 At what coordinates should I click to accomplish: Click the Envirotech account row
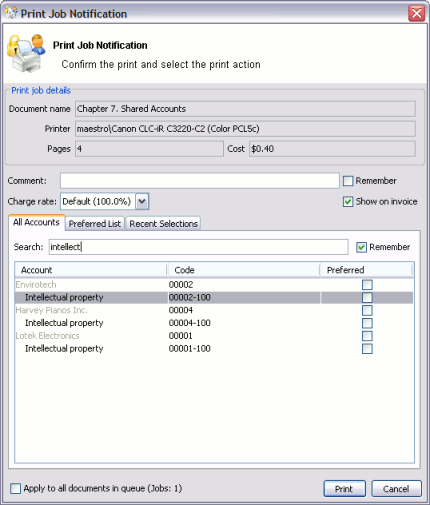coord(214,285)
